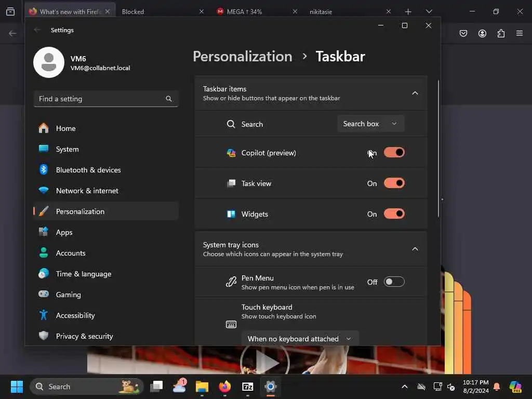Turn off the Task view toggle

point(394,183)
